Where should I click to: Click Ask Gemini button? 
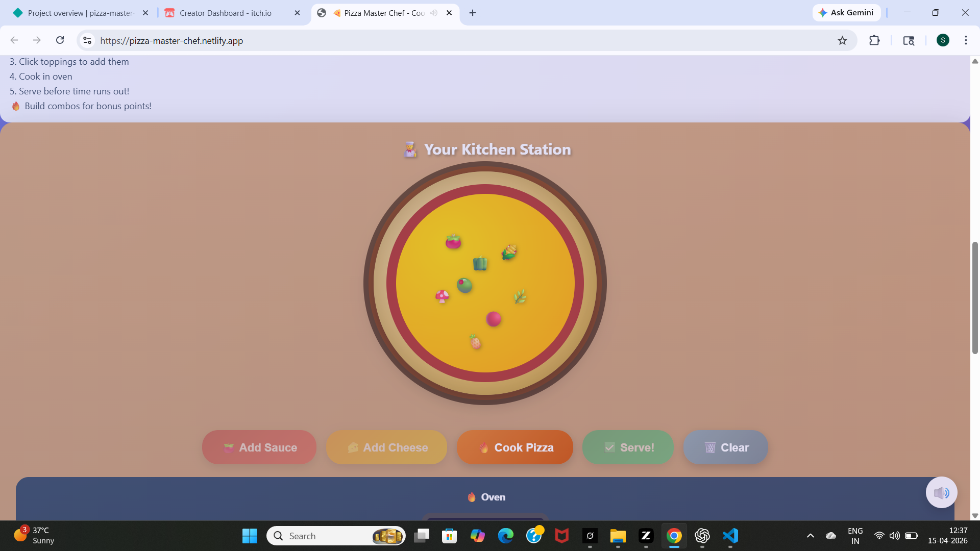(x=846, y=13)
